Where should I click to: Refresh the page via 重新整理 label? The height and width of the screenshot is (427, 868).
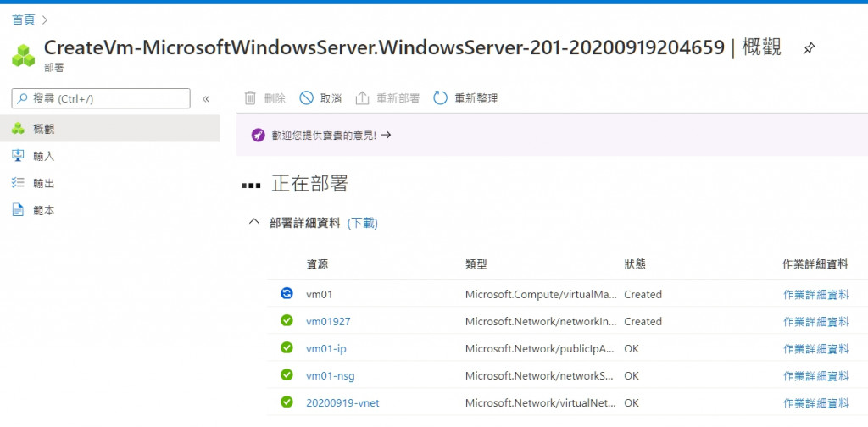[x=476, y=99]
